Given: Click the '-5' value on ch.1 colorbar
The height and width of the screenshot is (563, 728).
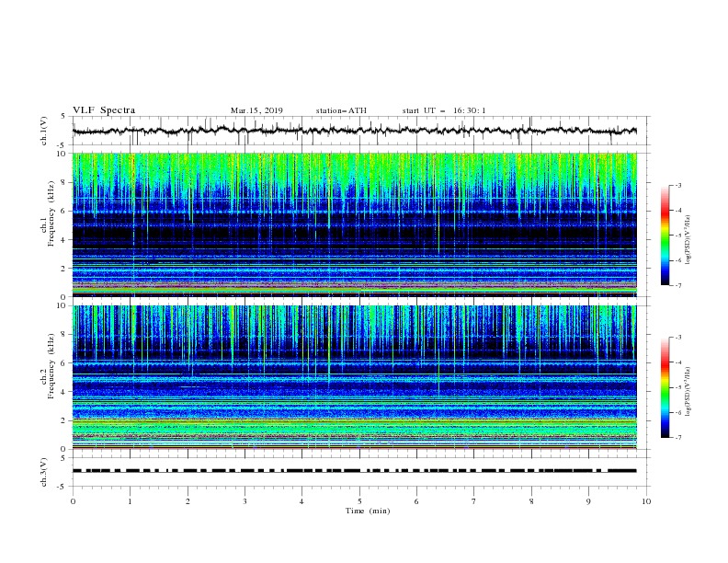Looking at the screenshot, I should click(x=678, y=236).
